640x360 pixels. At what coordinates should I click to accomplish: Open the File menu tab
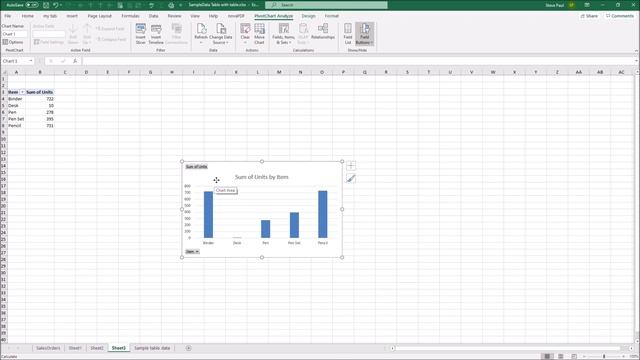[8, 16]
